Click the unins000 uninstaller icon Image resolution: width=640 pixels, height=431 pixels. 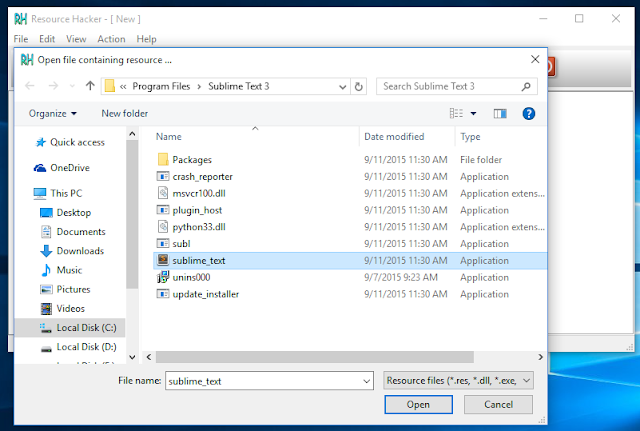click(x=163, y=277)
